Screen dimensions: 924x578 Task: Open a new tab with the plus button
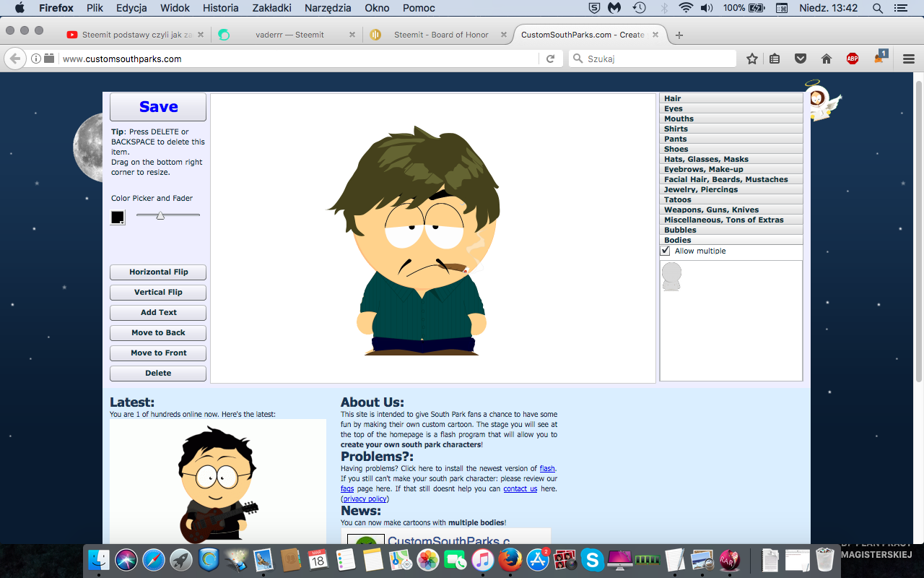tap(679, 35)
